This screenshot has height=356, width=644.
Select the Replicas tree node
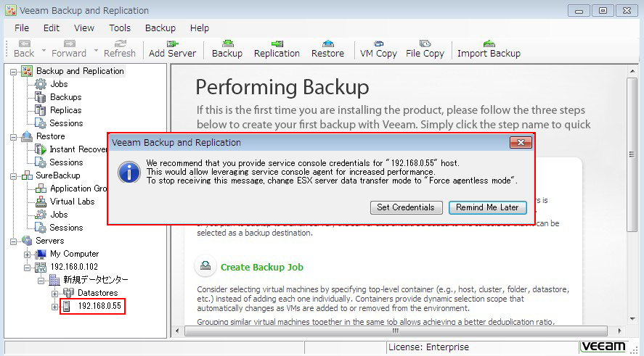(x=66, y=110)
